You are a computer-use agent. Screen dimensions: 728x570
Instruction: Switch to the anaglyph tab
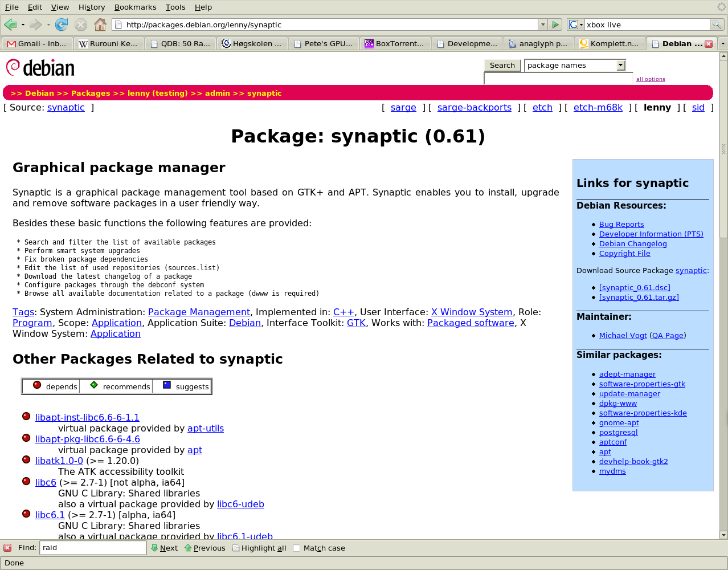(x=538, y=43)
